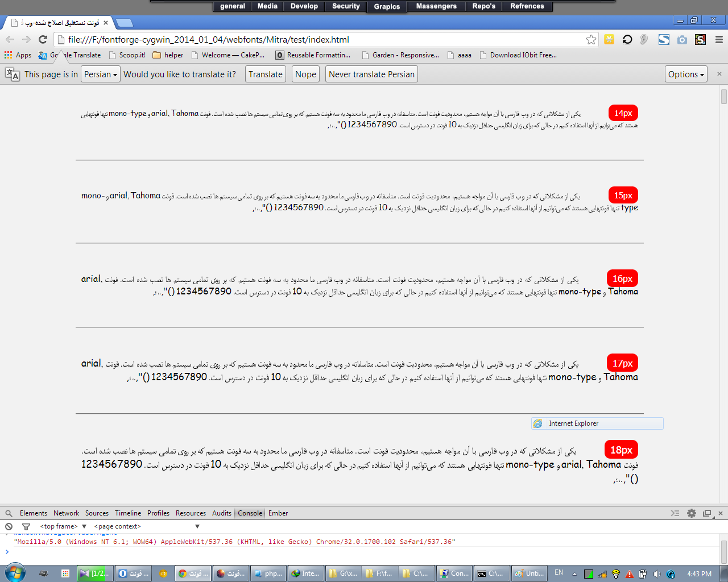Bookmark this page with the star icon
This screenshot has height=582, width=728.
(591, 39)
